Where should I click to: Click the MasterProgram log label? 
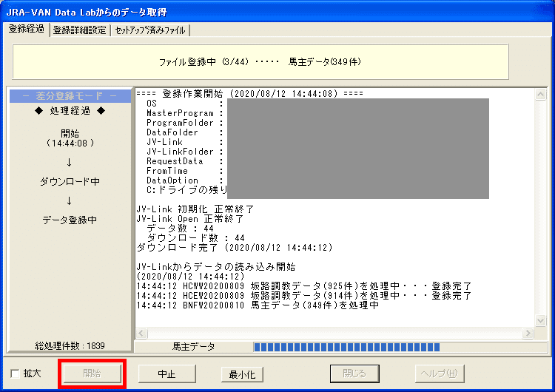(180, 113)
